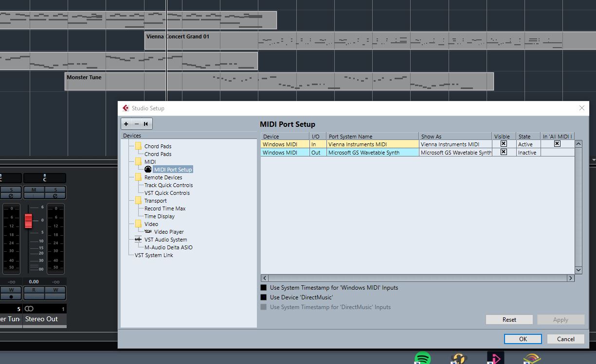Select M-Audio Delta ASIO in tree
Screen dimensions: 596x364
tap(168, 247)
